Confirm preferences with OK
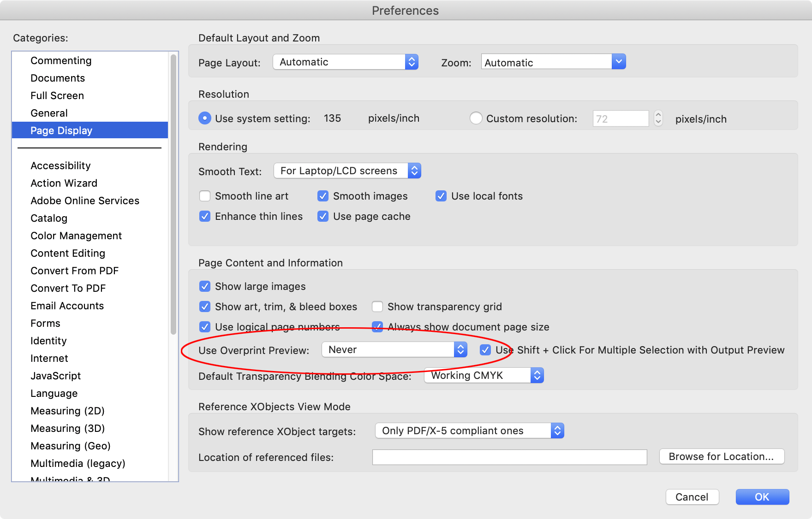 (x=762, y=497)
